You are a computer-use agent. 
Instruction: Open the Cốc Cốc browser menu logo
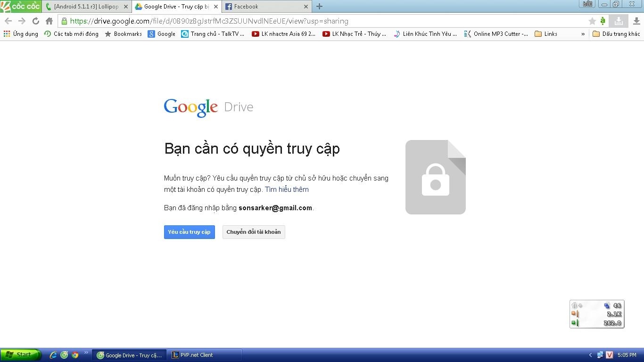21,6
